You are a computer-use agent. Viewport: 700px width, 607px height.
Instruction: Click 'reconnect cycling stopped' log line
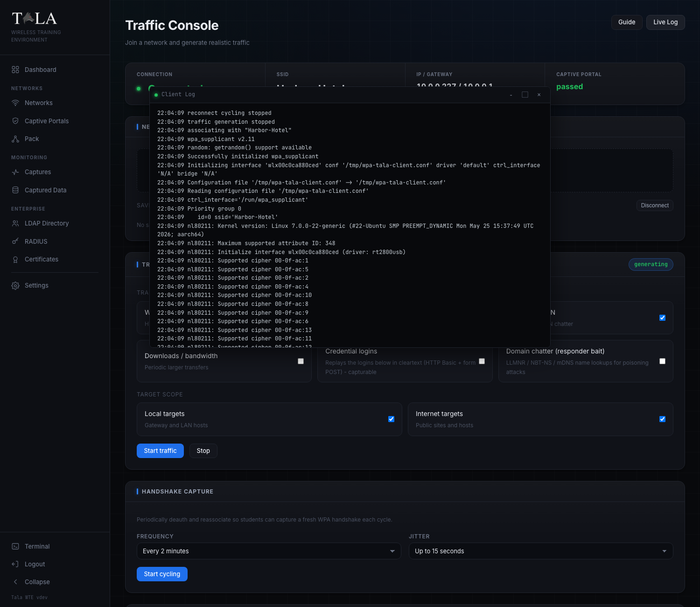click(214, 113)
